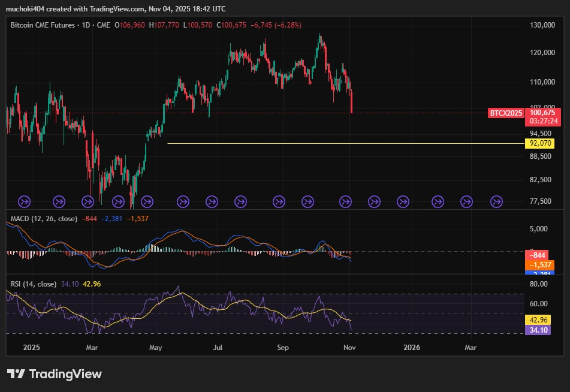
Task: Click the 03:27:24 countdown timer on the price axis
Action: (544, 119)
